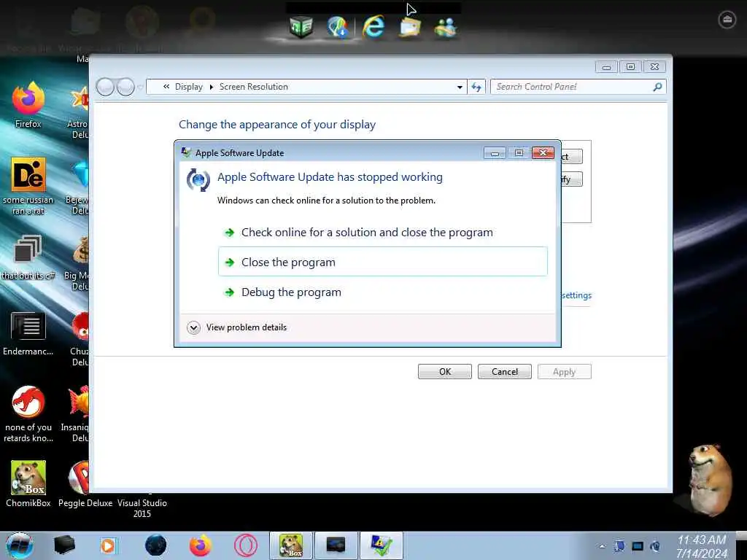Open the Peggle Deluxe desktop shortcut
This screenshot has height=560, width=747.
(85, 484)
